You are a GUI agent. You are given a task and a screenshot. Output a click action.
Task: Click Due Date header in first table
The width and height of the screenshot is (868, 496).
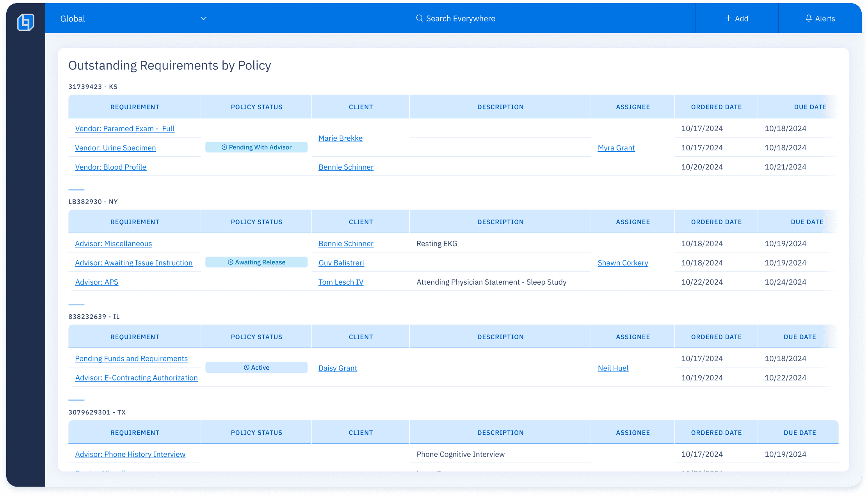[x=810, y=107]
